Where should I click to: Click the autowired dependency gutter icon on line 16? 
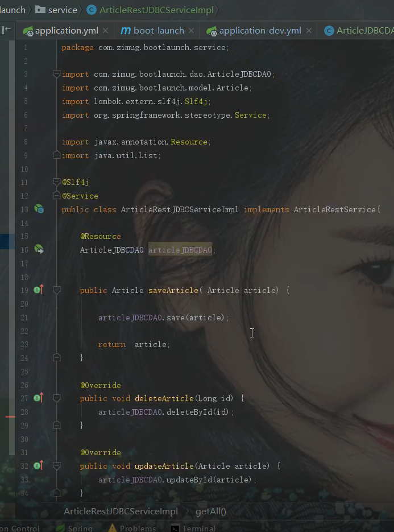point(39,249)
